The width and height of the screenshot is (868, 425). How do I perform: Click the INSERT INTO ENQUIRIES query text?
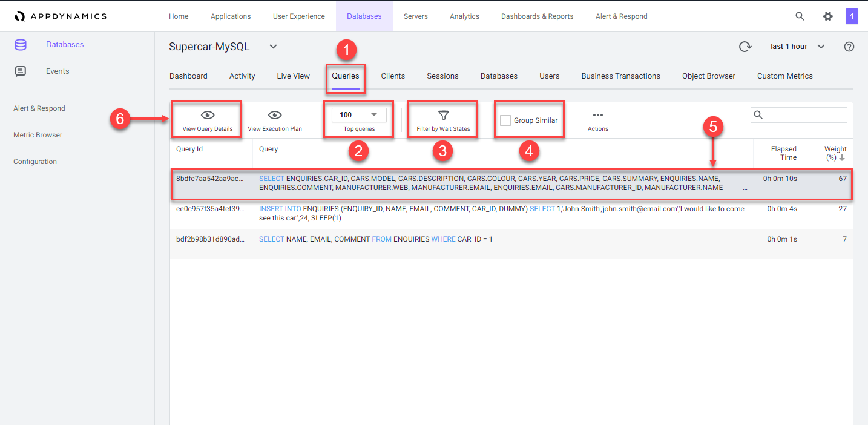pos(502,213)
